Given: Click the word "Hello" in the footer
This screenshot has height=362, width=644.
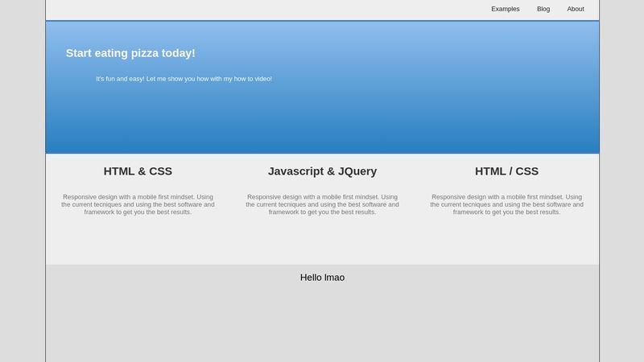Looking at the screenshot, I should (x=311, y=278).
